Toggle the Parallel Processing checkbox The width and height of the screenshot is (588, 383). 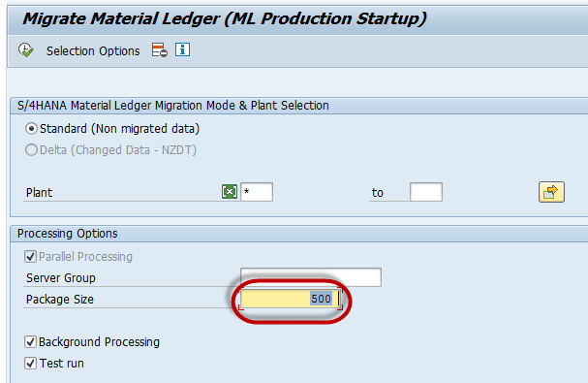[x=30, y=257]
